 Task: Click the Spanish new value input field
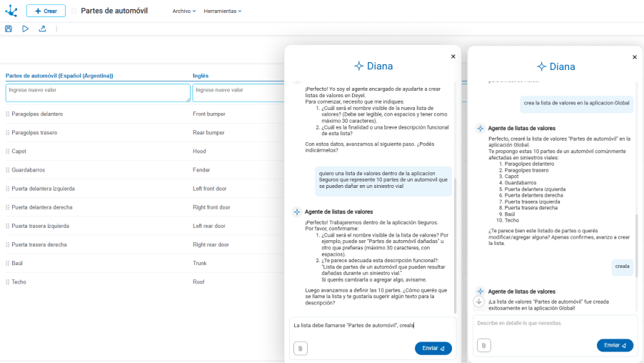pos(98,93)
